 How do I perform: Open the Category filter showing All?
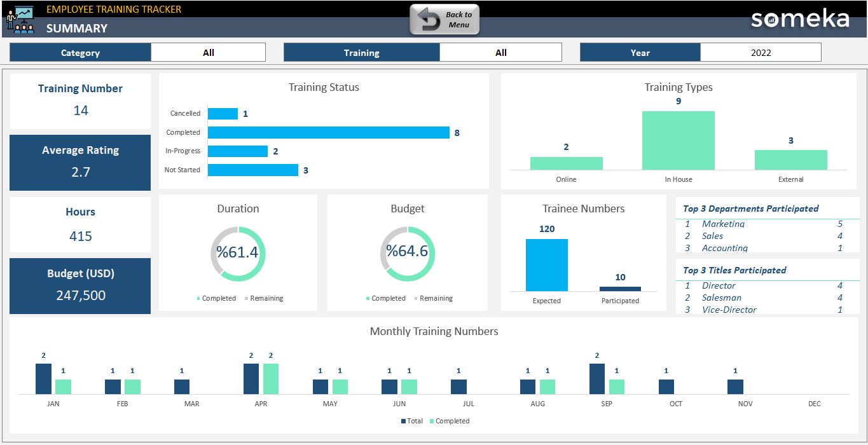click(208, 52)
